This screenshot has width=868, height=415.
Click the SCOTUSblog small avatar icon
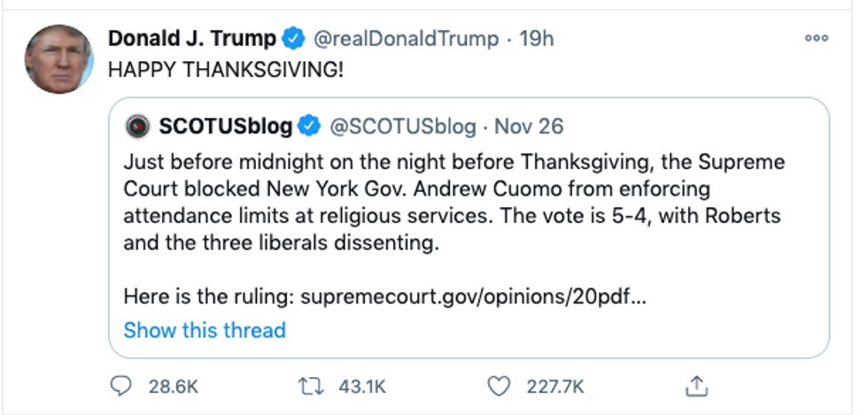[136, 126]
